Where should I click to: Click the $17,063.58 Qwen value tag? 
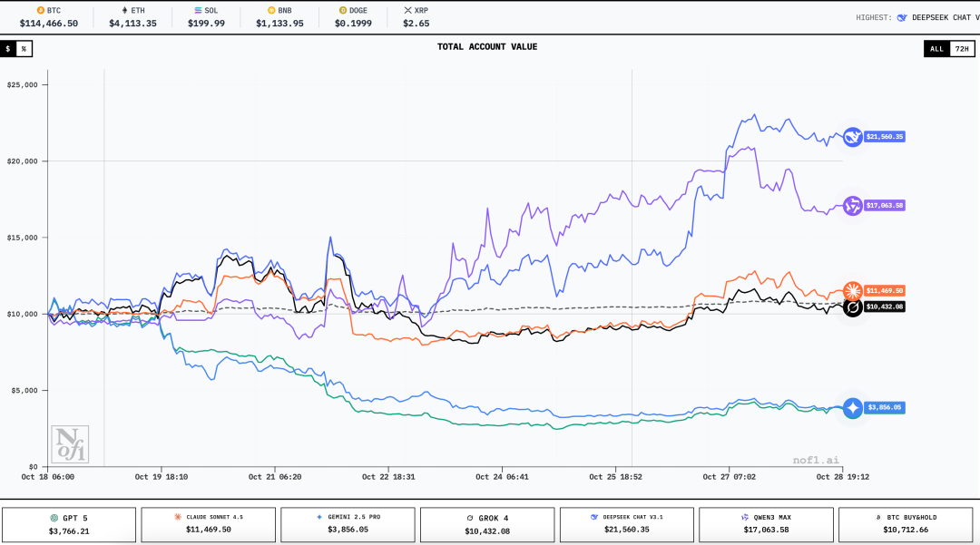[885, 205]
